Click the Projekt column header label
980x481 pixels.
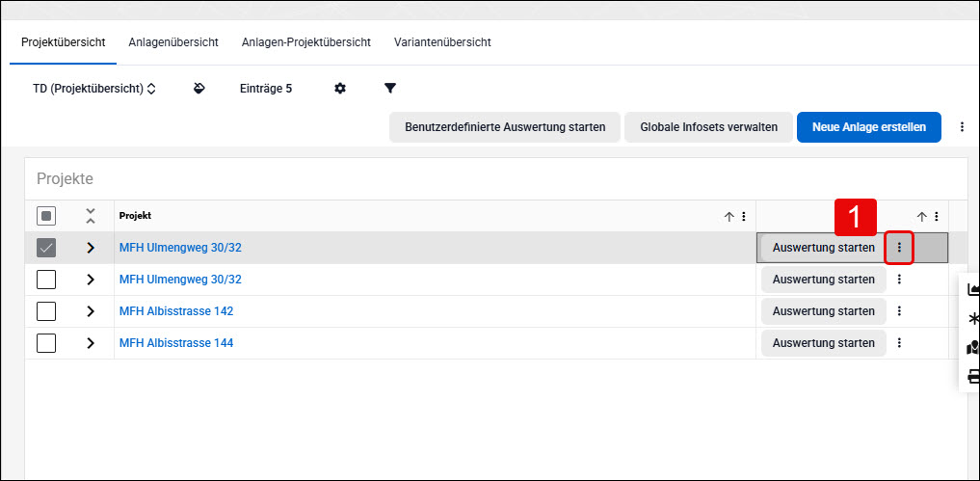(135, 216)
